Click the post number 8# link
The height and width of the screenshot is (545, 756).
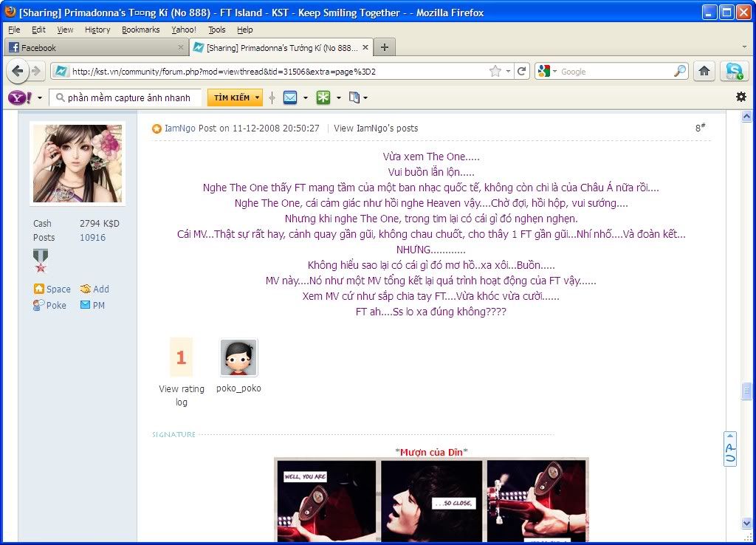pyautogui.click(x=700, y=128)
